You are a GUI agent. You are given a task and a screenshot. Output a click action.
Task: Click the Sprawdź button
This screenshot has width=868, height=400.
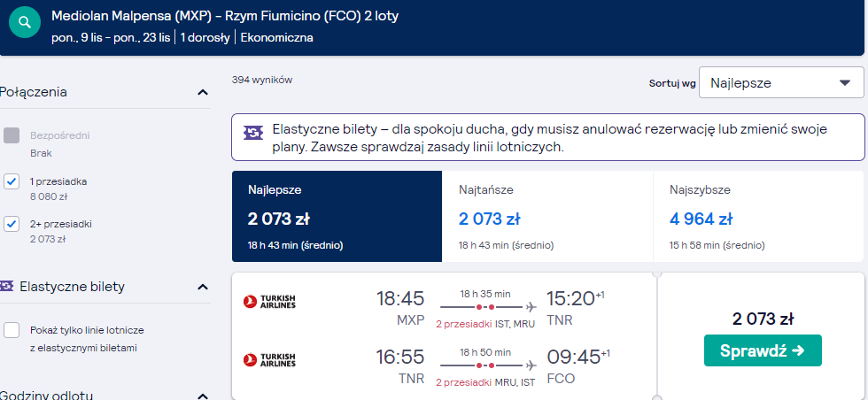(763, 350)
